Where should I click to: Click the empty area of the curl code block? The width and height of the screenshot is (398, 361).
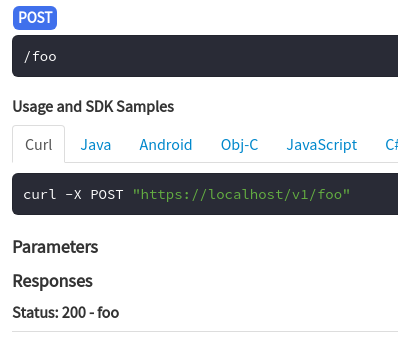(373, 194)
